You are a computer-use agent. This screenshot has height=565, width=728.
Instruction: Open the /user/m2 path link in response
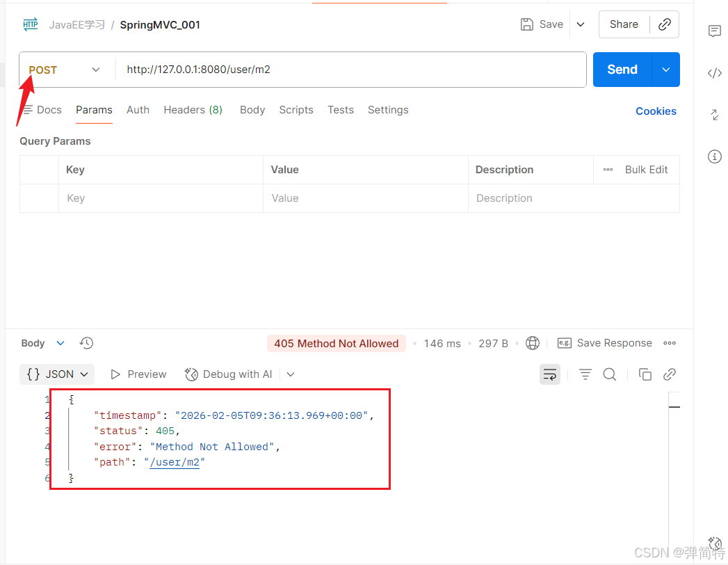[x=175, y=462]
